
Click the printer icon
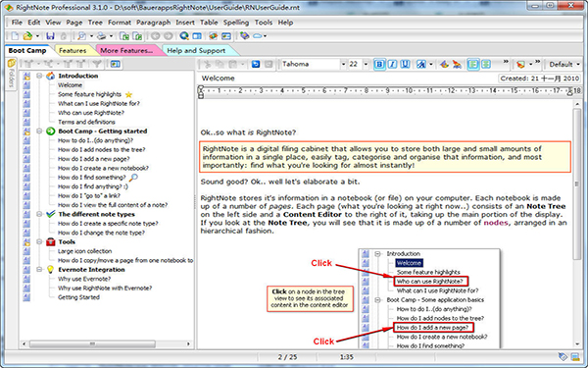[101, 36]
